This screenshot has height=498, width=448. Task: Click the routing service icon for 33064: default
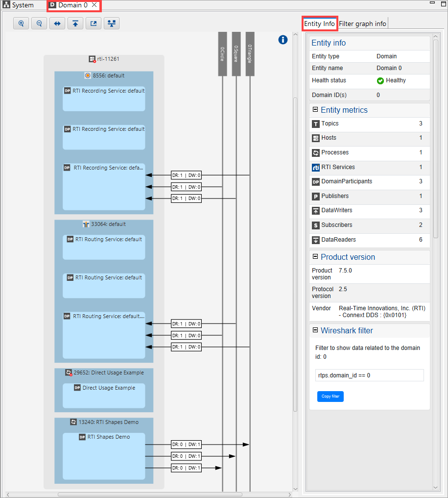point(86,224)
